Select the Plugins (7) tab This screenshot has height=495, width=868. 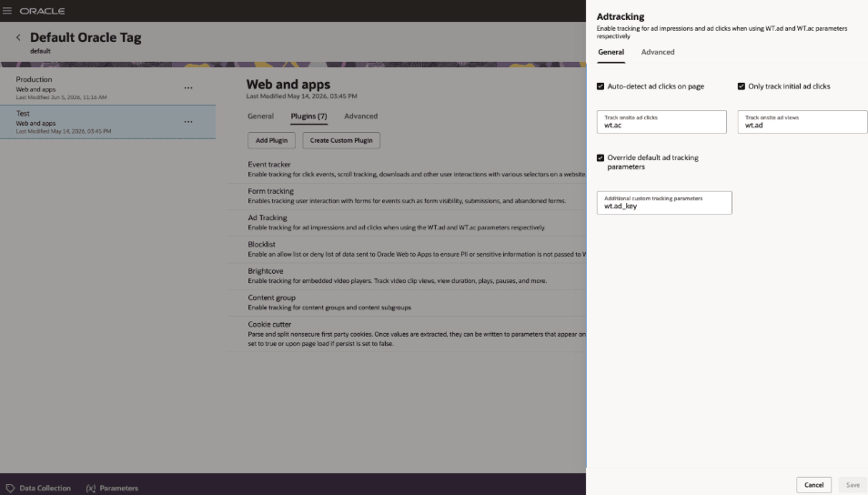(308, 116)
